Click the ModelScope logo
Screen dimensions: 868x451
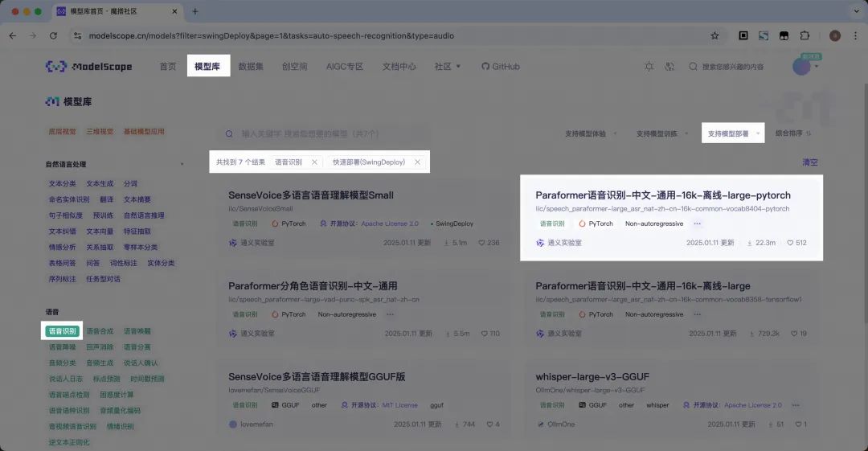point(88,67)
